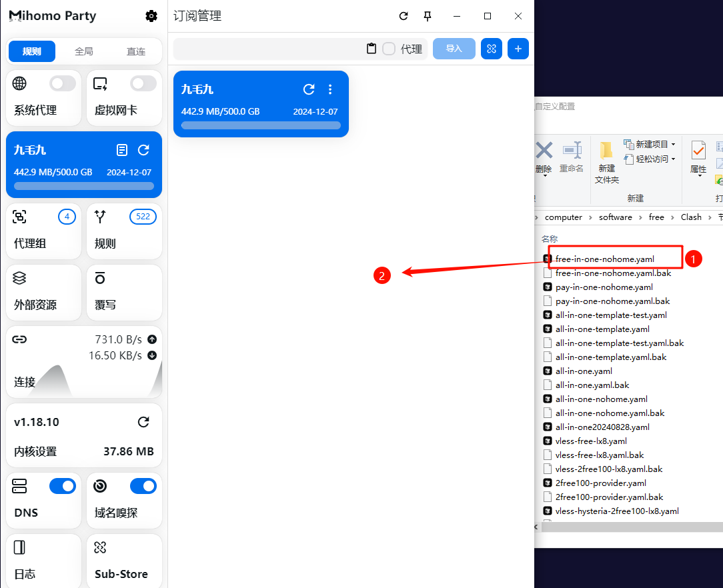The height and width of the screenshot is (588, 723).
Task: Open Mihomo Party settings gear
Action: (151, 16)
